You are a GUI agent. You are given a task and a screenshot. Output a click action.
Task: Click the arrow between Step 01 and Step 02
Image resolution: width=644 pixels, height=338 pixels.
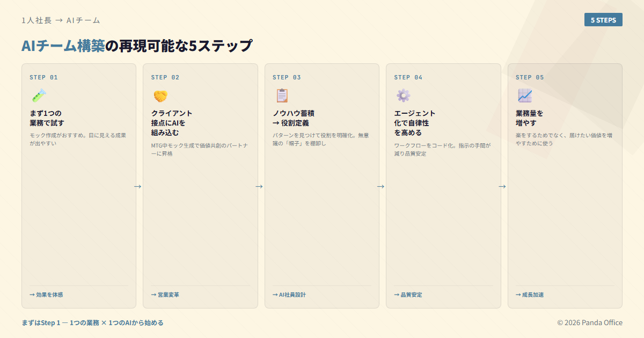click(138, 186)
